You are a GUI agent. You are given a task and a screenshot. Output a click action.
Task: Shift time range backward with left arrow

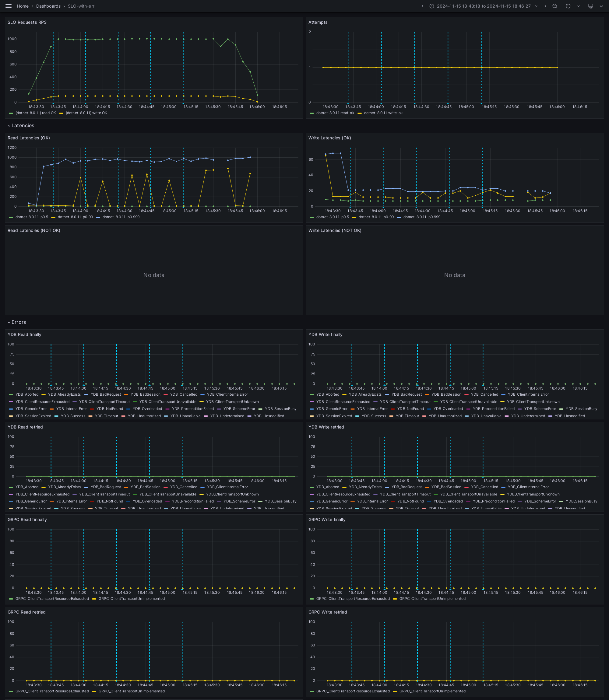422,6
